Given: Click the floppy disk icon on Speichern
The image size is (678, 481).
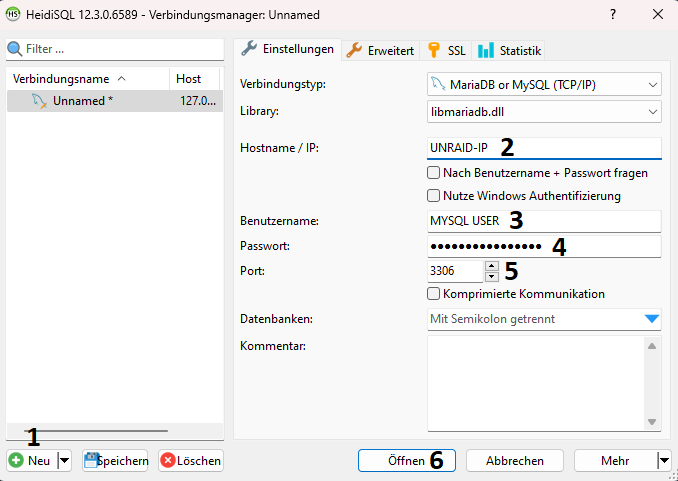Looking at the screenshot, I should pos(91,460).
